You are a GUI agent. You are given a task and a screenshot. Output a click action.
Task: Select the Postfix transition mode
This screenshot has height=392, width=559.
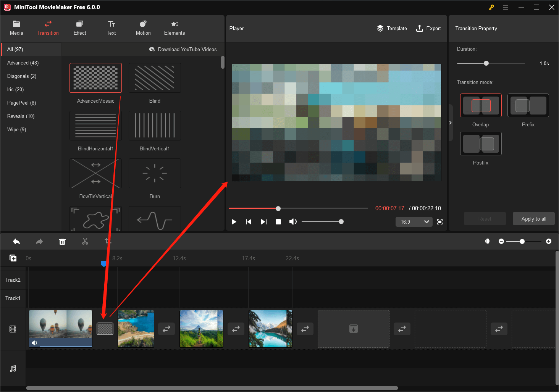click(480, 144)
